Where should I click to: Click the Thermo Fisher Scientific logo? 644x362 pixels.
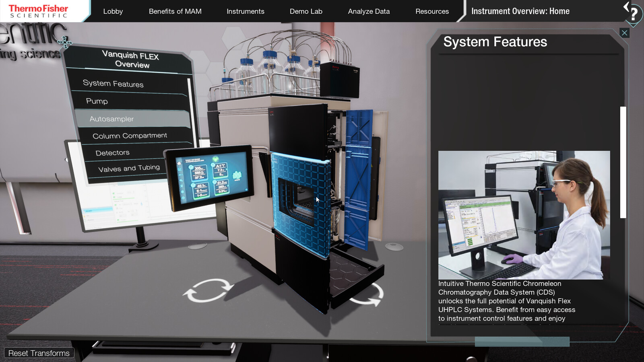[39, 11]
